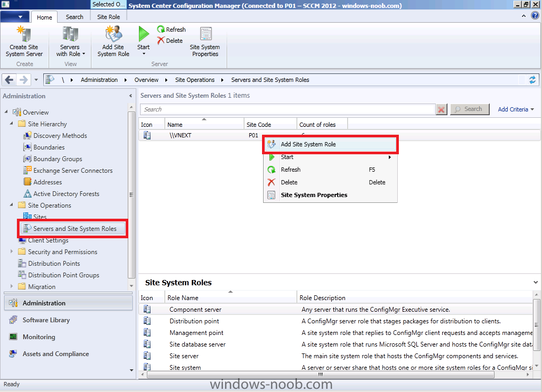Open the Boundaries node
Screen dimensions: 542x392
pyautogui.click(x=49, y=147)
